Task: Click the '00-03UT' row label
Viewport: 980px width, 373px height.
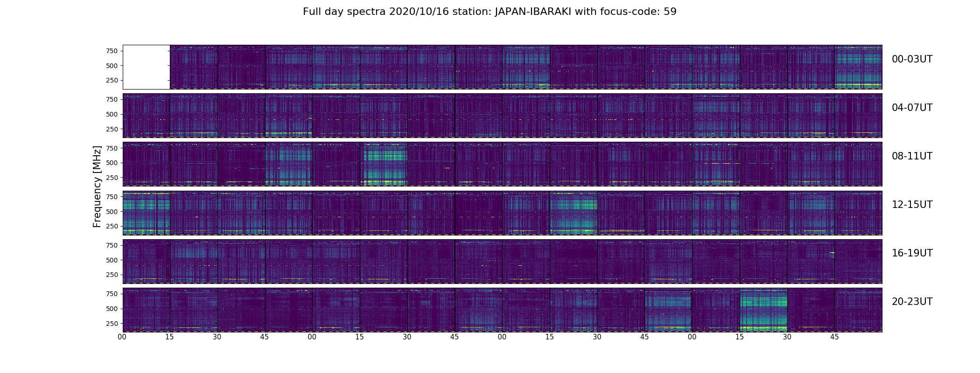Action: coord(912,59)
